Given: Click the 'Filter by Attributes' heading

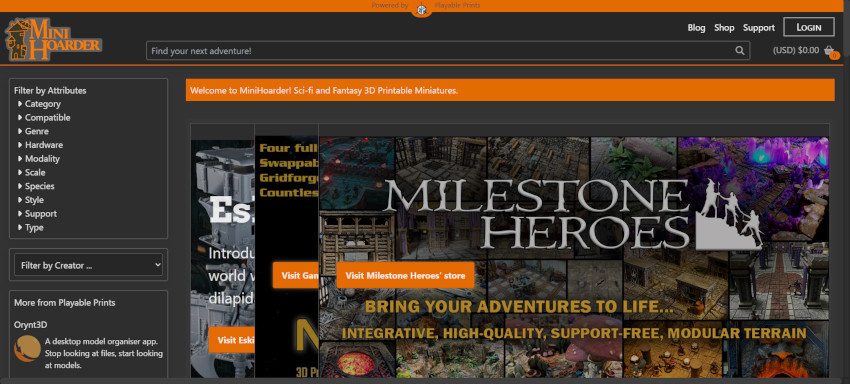Looking at the screenshot, I should click(x=50, y=91).
